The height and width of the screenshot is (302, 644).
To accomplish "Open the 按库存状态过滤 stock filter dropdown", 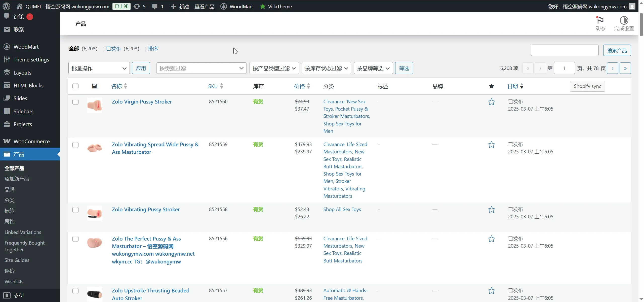I will (326, 68).
